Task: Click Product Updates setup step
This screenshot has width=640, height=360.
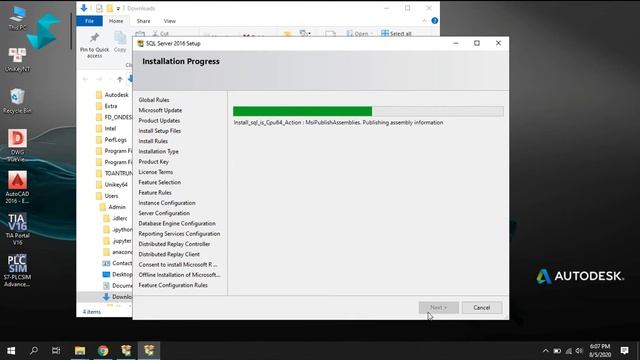Action: [x=159, y=120]
